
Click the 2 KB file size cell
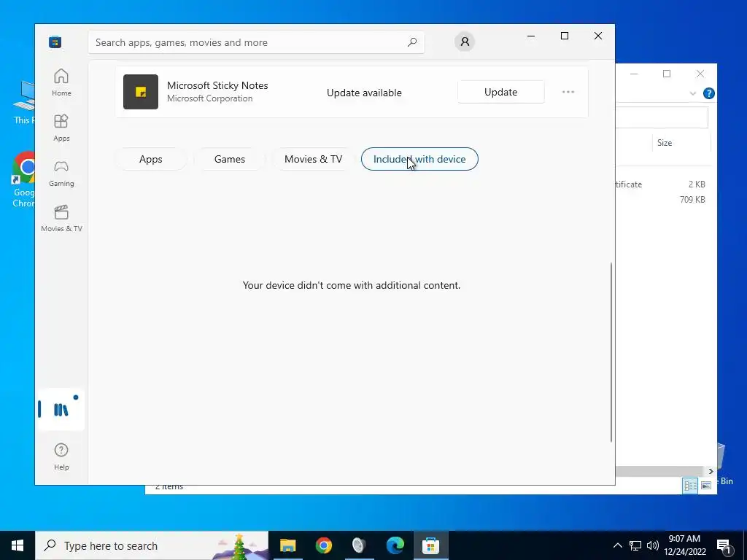point(697,184)
